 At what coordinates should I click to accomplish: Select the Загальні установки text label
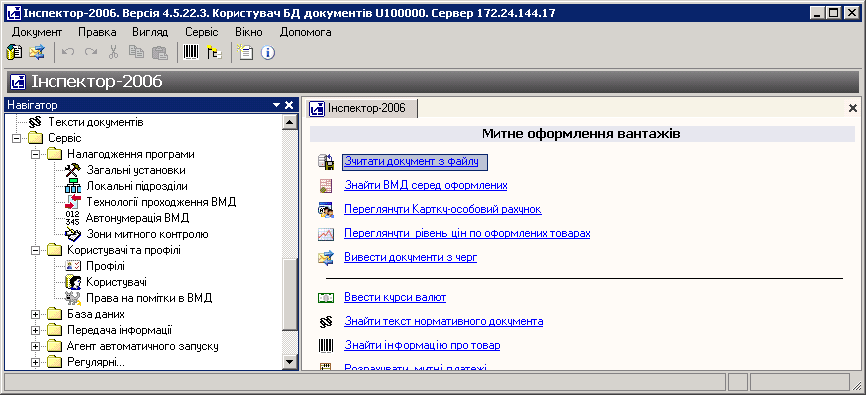pos(136,170)
